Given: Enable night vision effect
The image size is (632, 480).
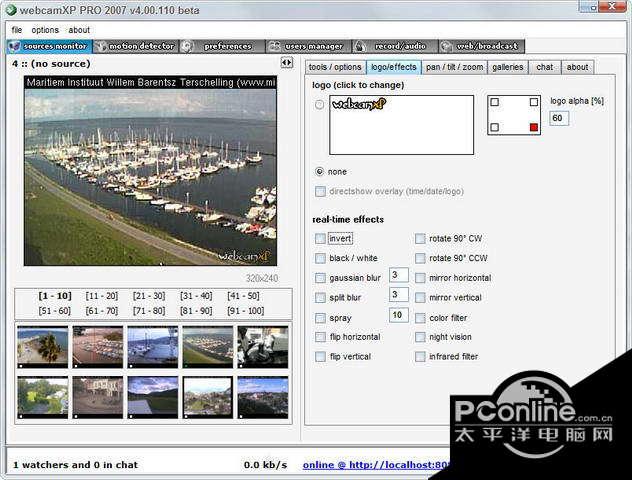Looking at the screenshot, I should (x=420, y=337).
